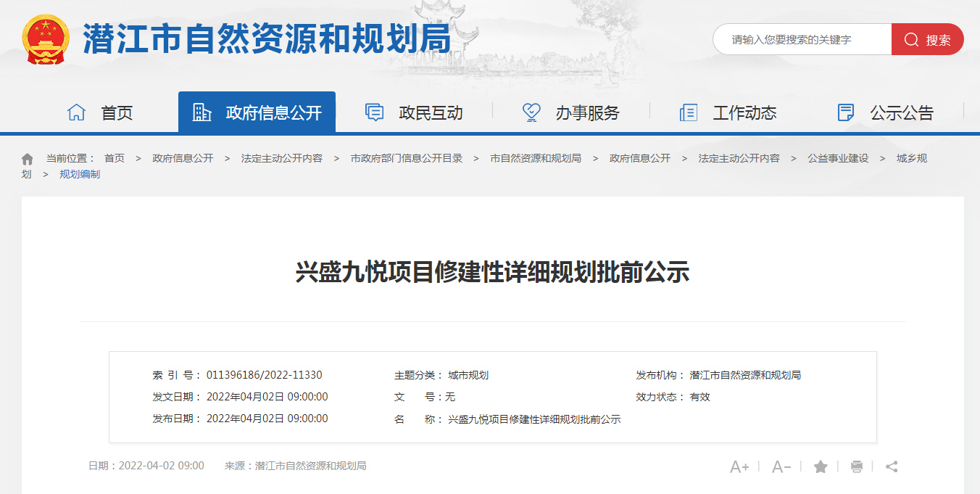Click the national emblem logo
The image size is (980, 494).
tap(45, 38)
